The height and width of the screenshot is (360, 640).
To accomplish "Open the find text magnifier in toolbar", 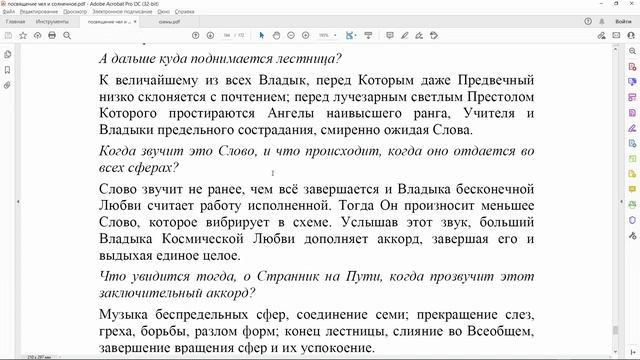I will [x=67, y=36].
